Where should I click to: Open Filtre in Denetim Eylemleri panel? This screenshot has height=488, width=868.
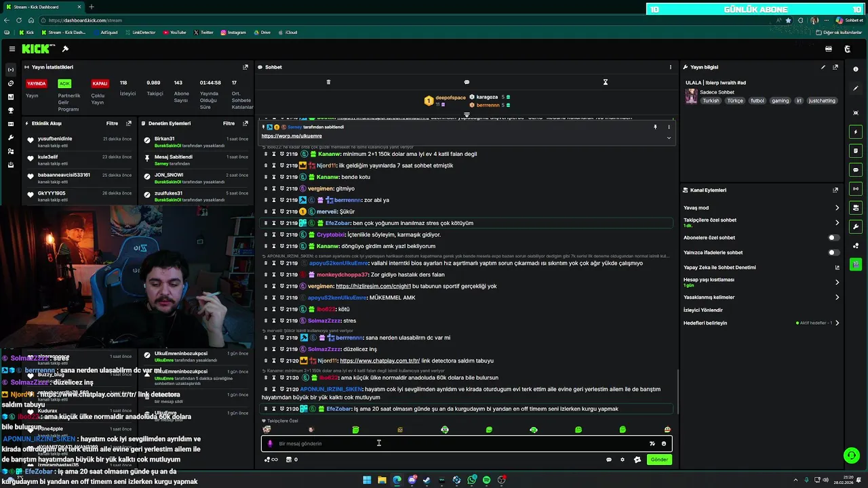coord(229,123)
